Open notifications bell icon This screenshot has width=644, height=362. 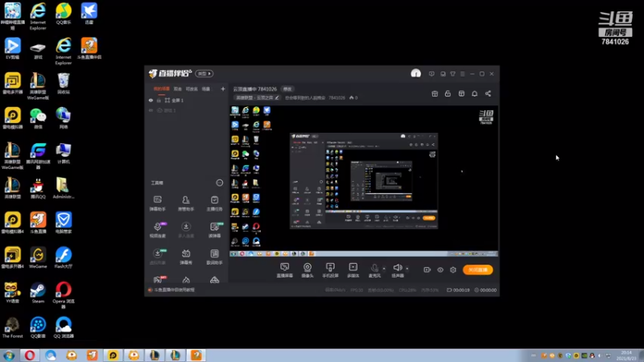[474, 93]
